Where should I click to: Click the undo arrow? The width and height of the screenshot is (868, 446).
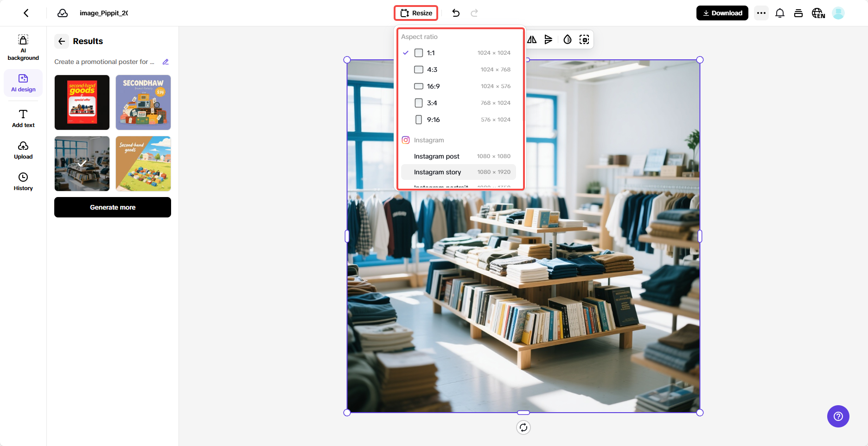coord(456,13)
